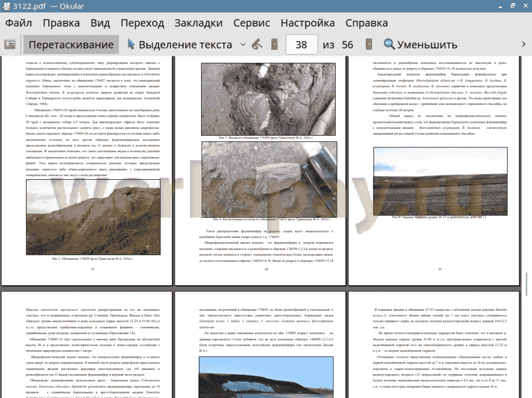This screenshot has width=532, height=398.
Task: Click the hillside outcrop photo above the Рис 2 caption
Action: [x=93, y=217]
